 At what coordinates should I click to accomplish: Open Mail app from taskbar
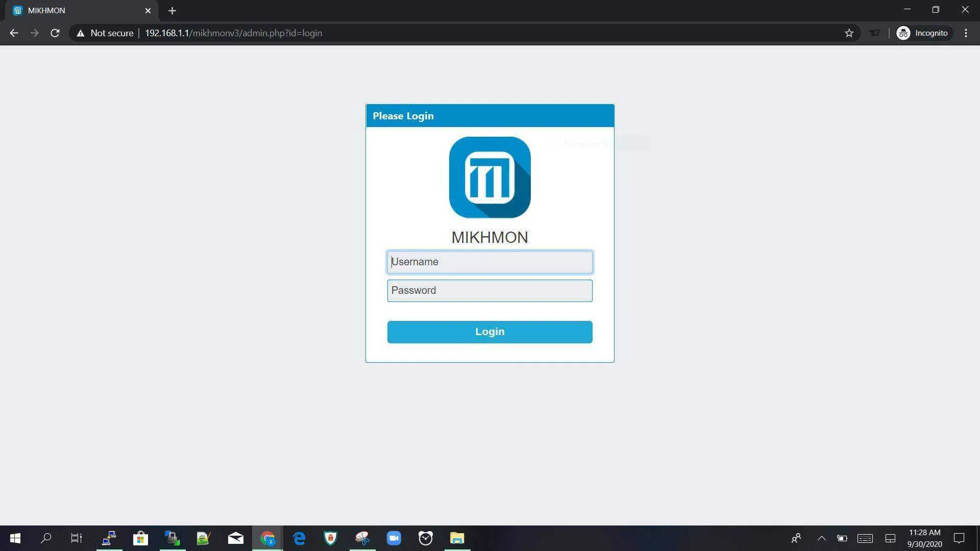235,538
